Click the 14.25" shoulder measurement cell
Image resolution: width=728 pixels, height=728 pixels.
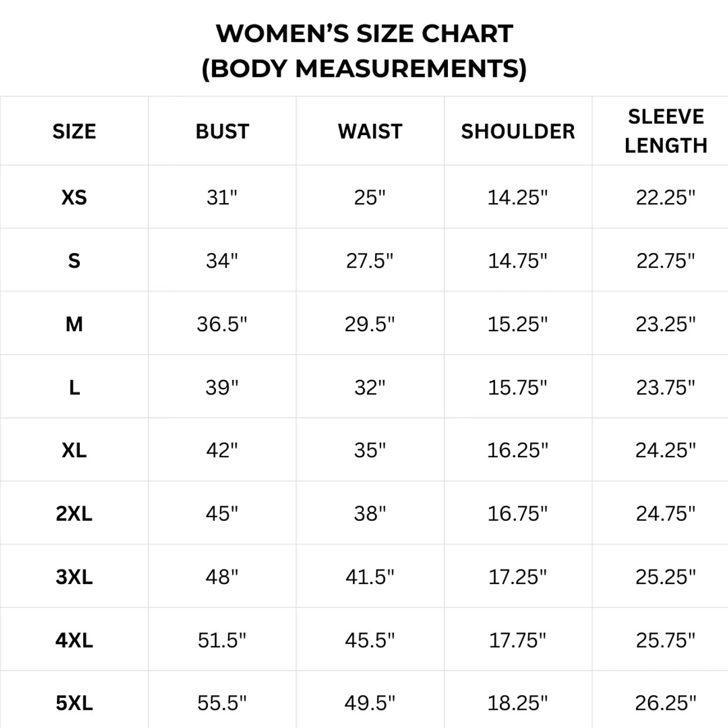(x=518, y=197)
